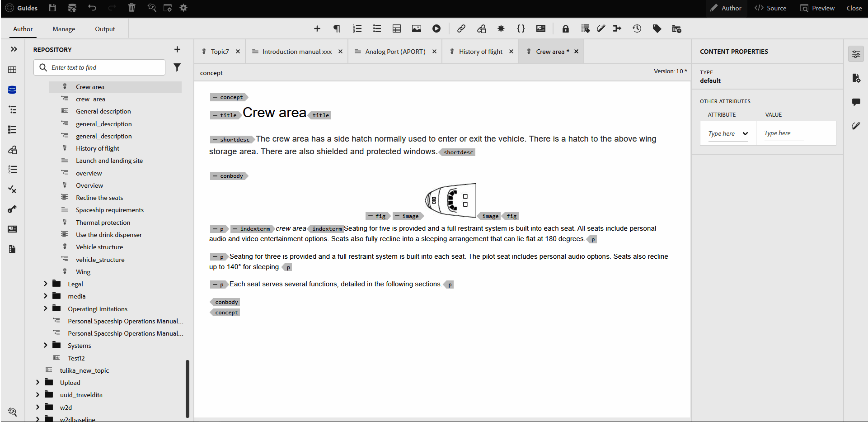Open Preview mode
This screenshot has width=868, height=422.
point(817,8)
